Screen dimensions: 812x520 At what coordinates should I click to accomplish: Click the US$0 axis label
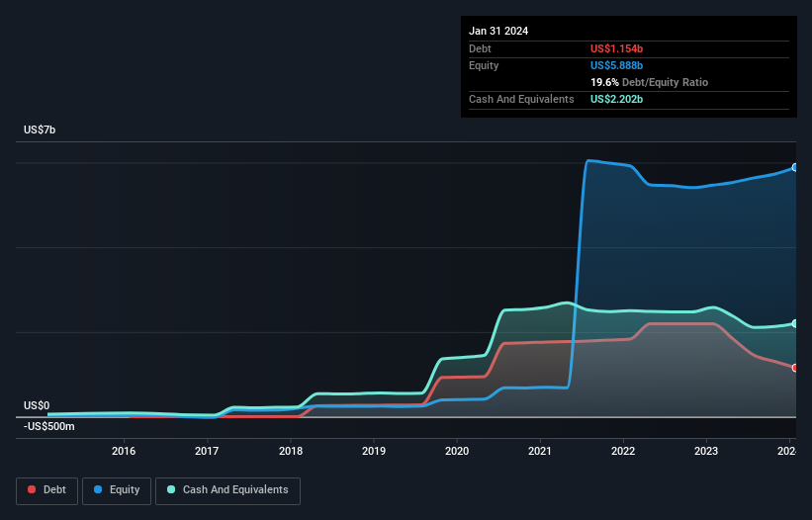click(37, 405)
